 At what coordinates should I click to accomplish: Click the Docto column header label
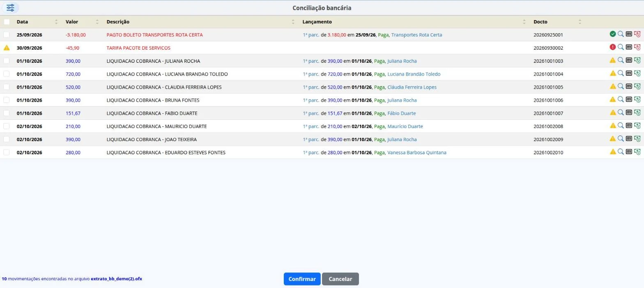(x=540, y=22)
